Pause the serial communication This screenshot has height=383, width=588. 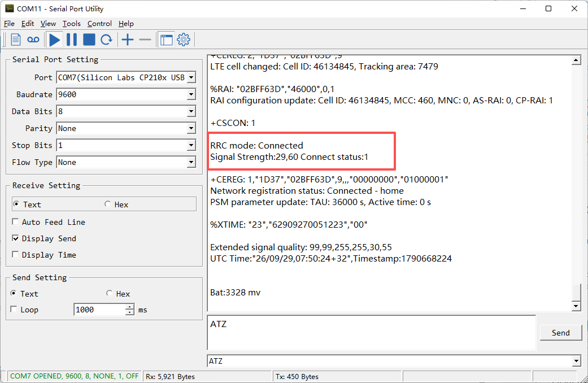(72, 40)
